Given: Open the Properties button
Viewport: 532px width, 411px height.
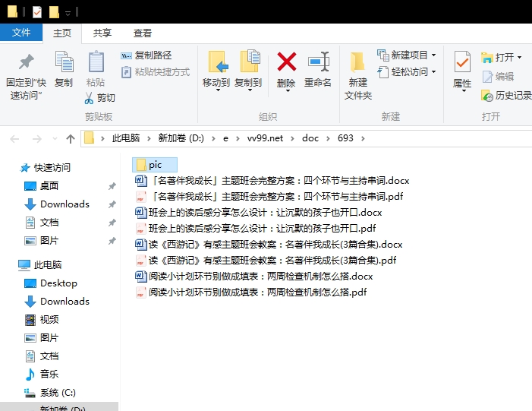Looking at the screenshot, I should [462, 71].
